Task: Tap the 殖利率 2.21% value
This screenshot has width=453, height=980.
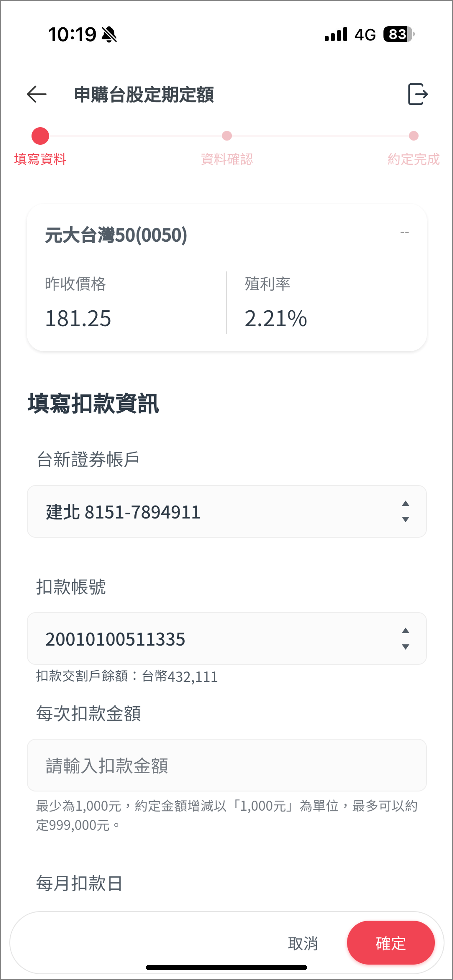Action: tap(276, 318)
